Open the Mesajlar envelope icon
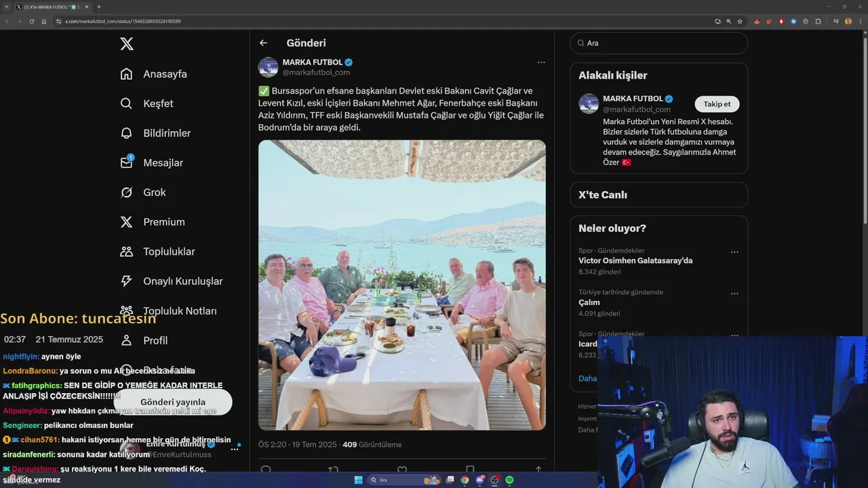The image size is (868, 488). pyautogui.click(x=127, y=163)
